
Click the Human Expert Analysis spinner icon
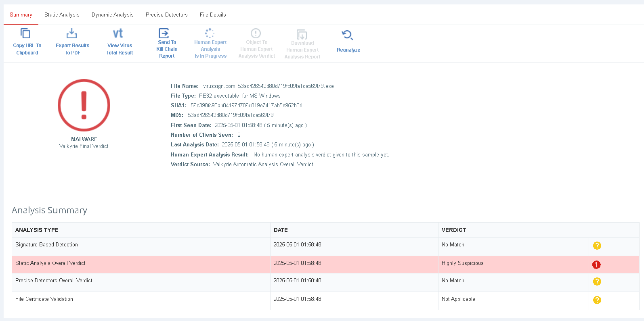(210, 33)
